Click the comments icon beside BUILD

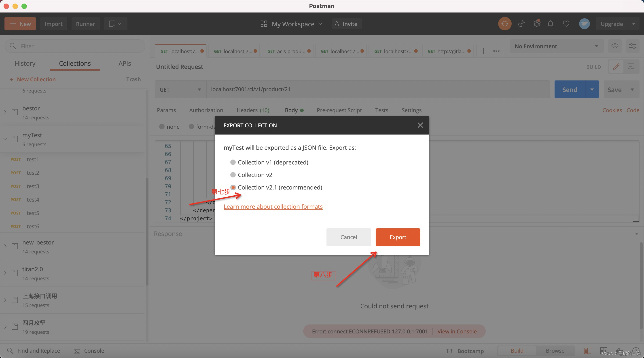(631, 67)
